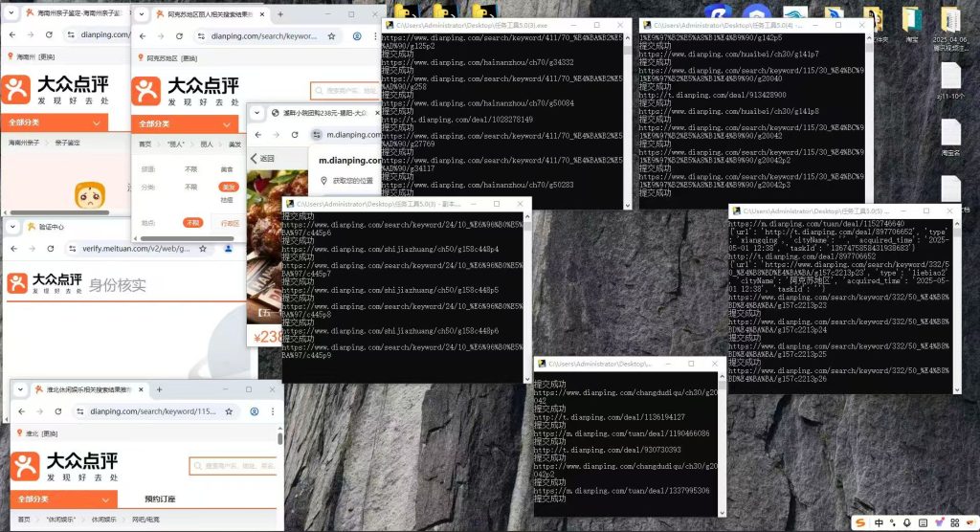Bookmark the verify.meituan.com page with the star

pos(203,248)
